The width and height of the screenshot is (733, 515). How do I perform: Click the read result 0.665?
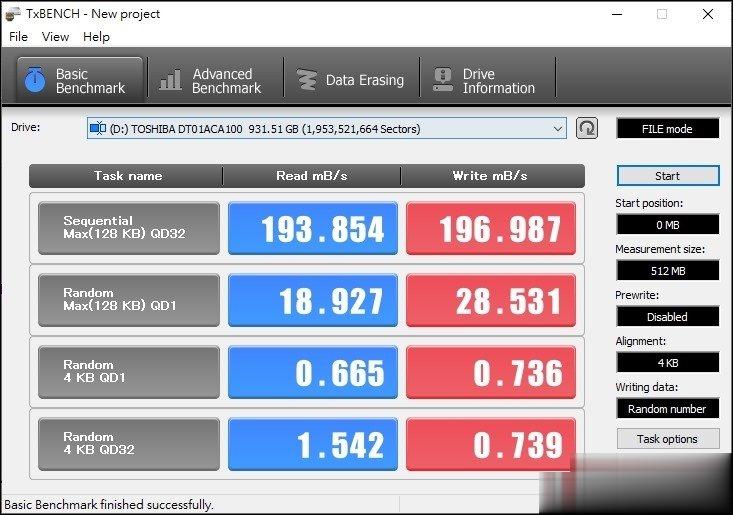[x=313, y=372]
